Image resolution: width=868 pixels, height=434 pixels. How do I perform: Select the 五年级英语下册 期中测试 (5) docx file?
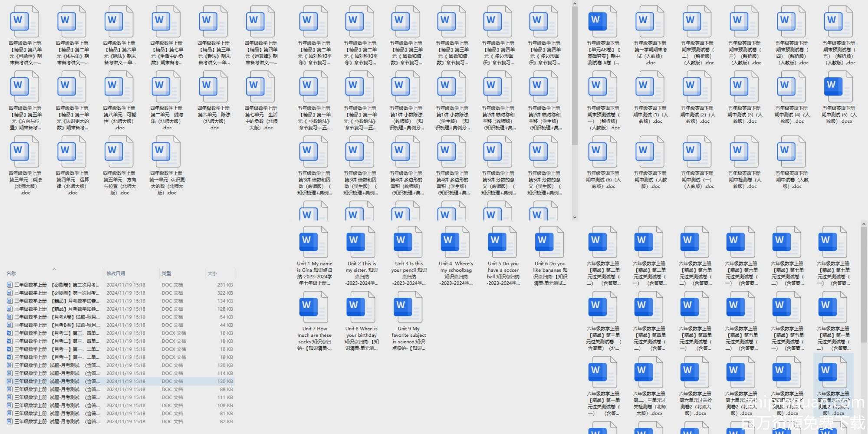pos(838,88)
